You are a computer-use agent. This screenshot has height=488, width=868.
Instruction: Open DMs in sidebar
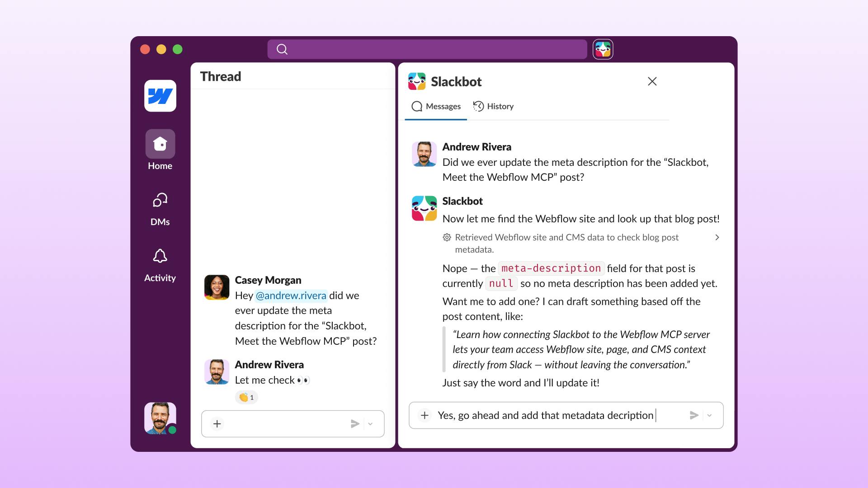(x=160, y=209)
